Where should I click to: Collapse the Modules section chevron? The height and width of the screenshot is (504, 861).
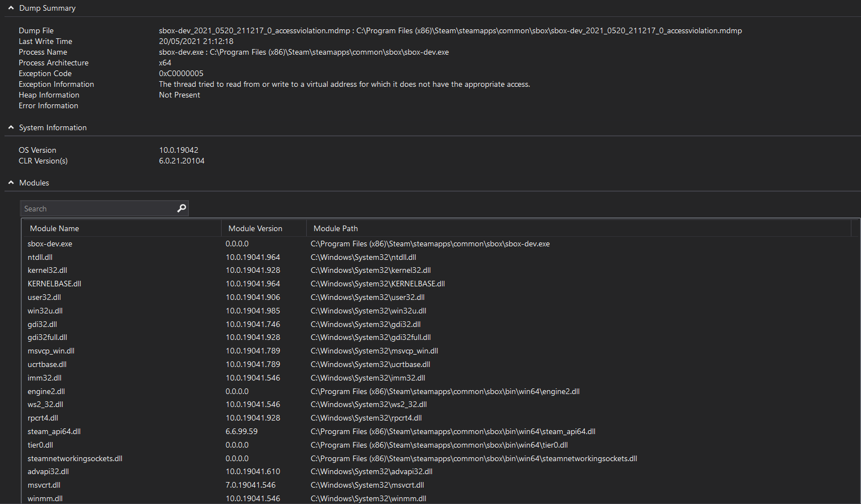coord(10,182)
